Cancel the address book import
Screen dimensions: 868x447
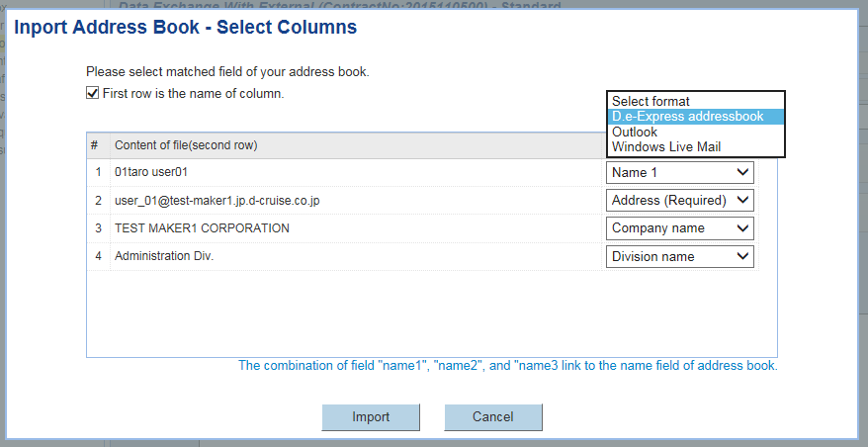492,417
